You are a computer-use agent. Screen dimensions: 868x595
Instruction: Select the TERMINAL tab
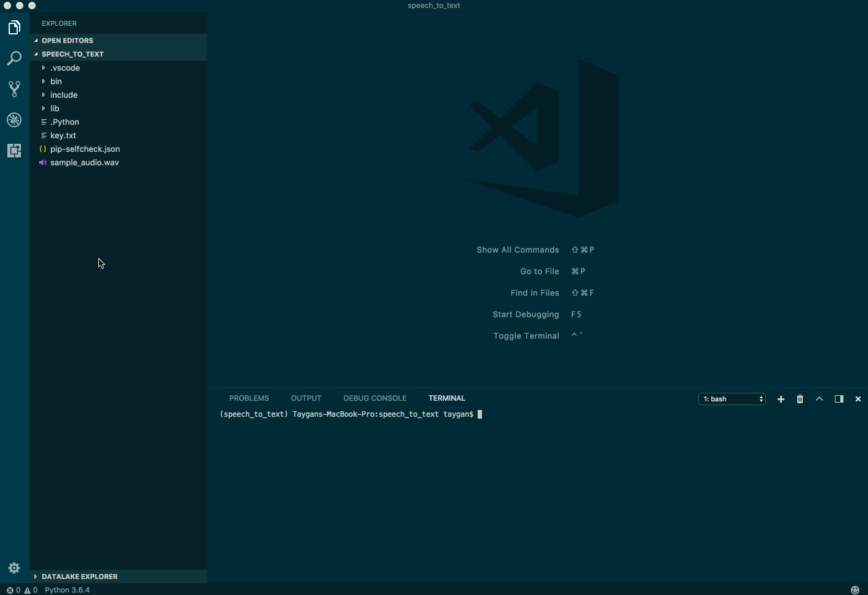[x=447, y=398]
